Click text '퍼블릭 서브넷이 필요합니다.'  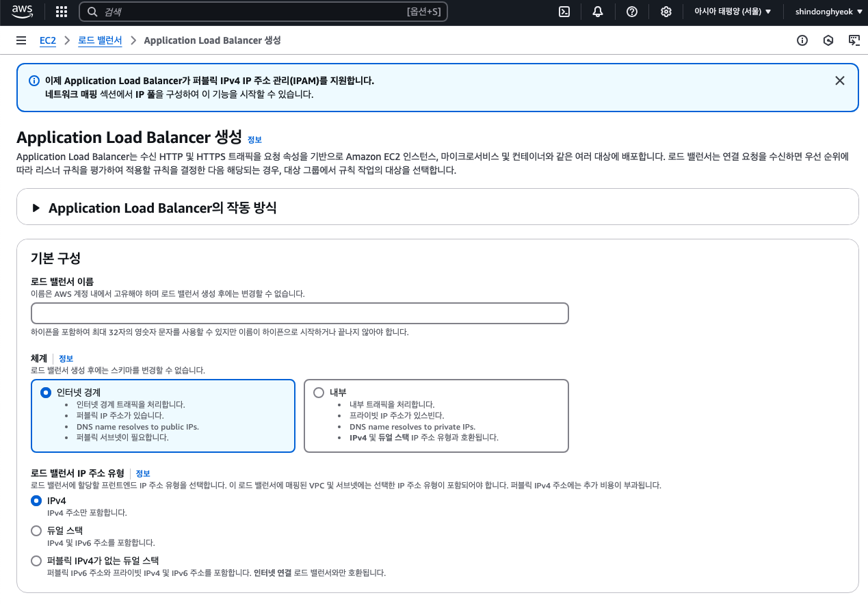pos(122,437)
